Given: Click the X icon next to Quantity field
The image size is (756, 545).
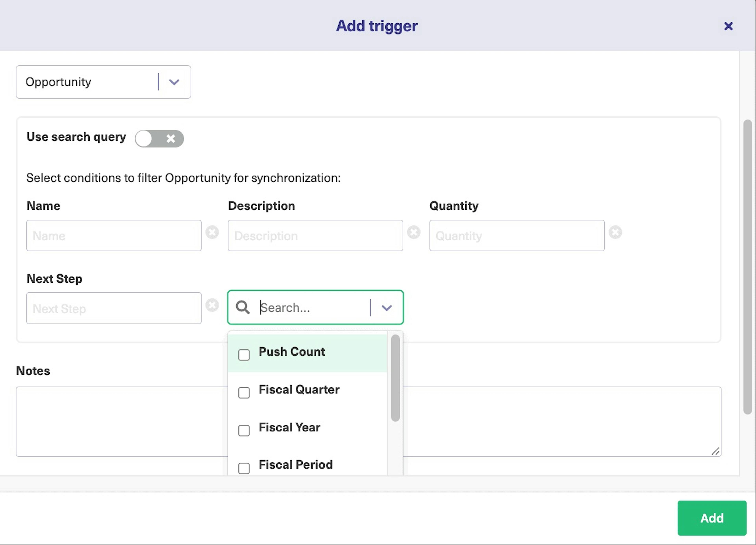Looking at the screenshot, I should (x=616, y=232).
